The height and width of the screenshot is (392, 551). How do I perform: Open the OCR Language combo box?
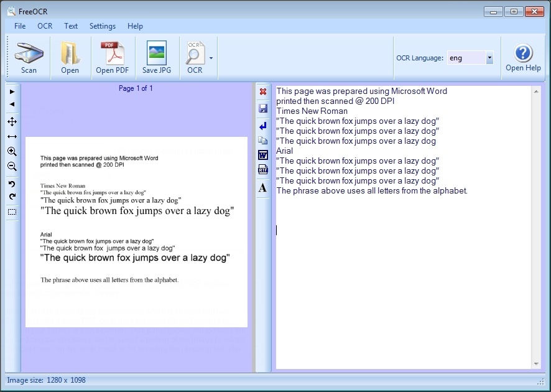coord(470,58)
